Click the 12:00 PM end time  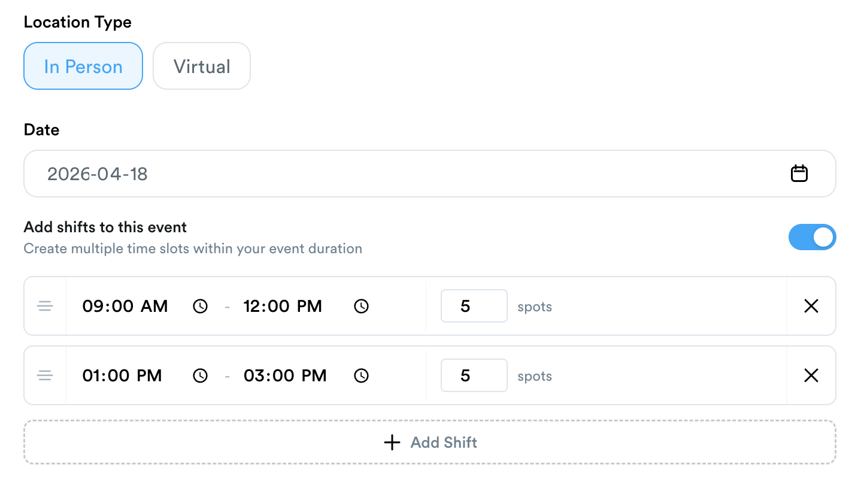click(283, 306)
